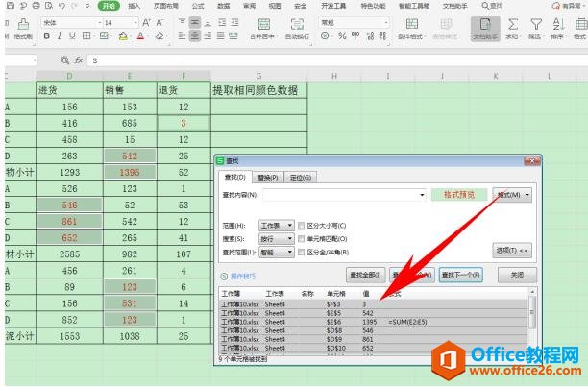
Task: Open the number format (常规) dropdown
Action: point(386,23)
